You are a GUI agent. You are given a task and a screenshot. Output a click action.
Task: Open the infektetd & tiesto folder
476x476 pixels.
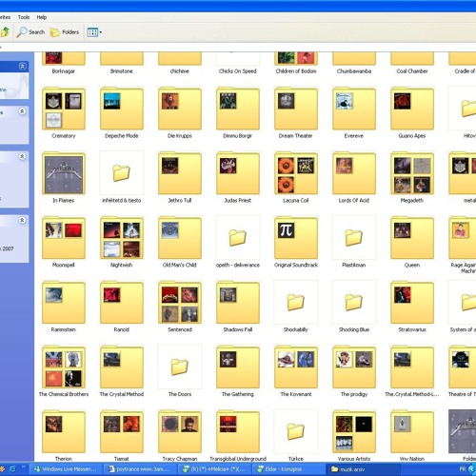(x=122, y=173)
